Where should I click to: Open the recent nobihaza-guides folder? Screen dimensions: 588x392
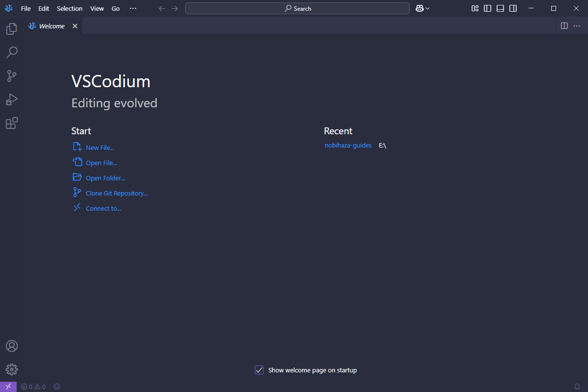tap(348, 145)
